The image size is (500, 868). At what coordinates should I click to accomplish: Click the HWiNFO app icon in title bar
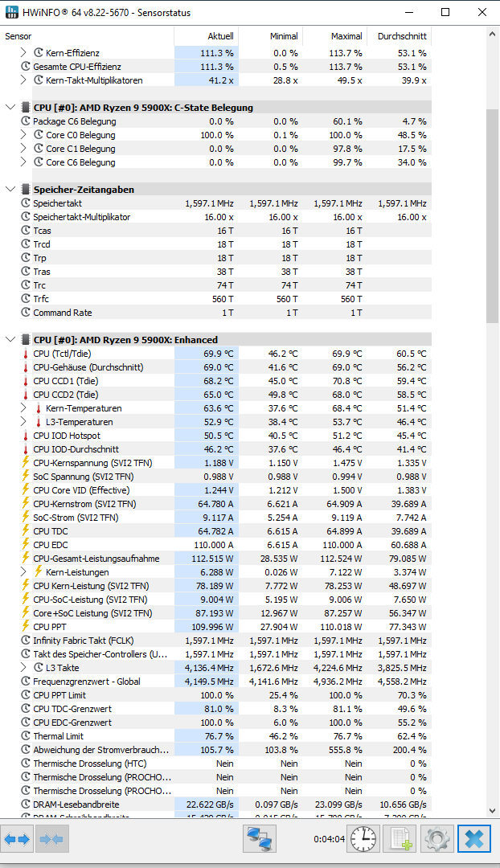(x=11, y=12)
